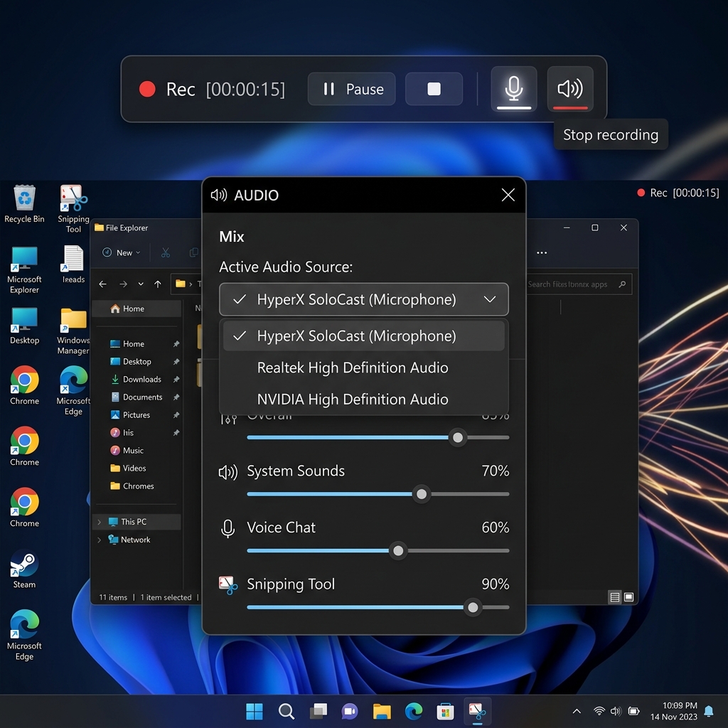Switch to Snipping Tool on the taskbar
The width and height of the screenshot is (728, 728).
pos(477,711)
